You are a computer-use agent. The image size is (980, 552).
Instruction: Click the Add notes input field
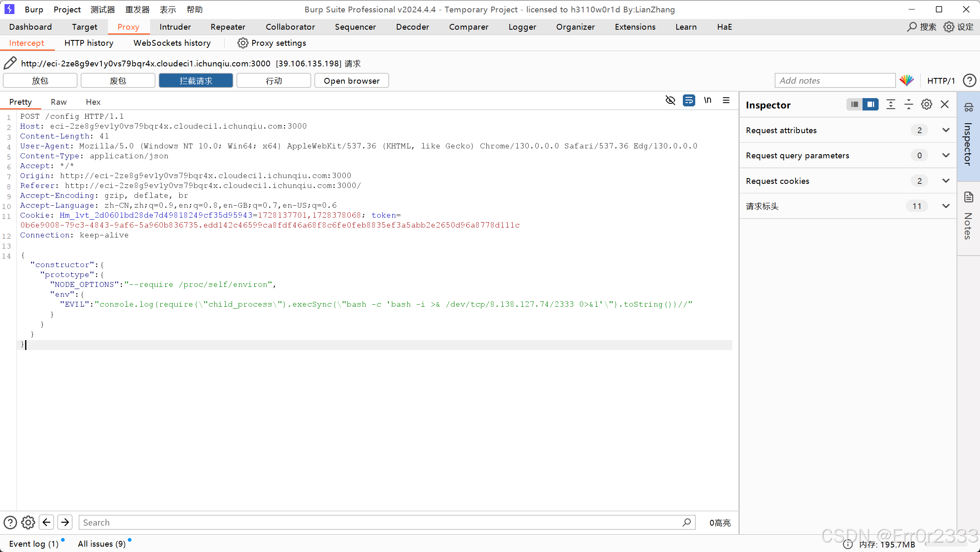tap(835, 81)
